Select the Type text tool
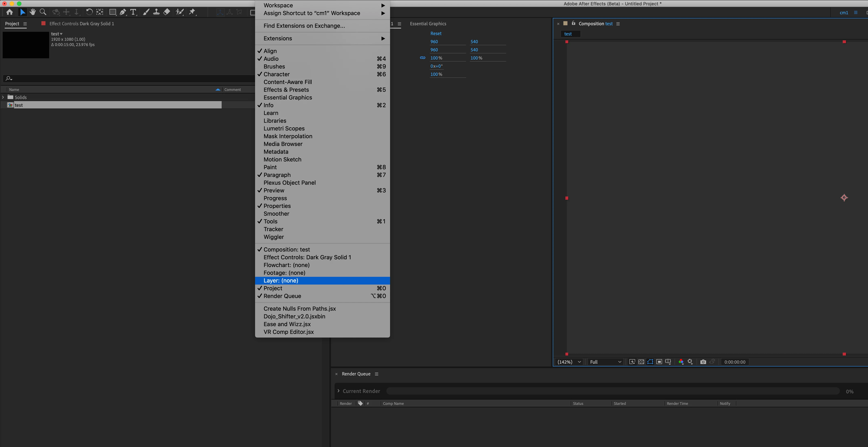This screenshot has width=868, height=447. (x=133, y=12)
